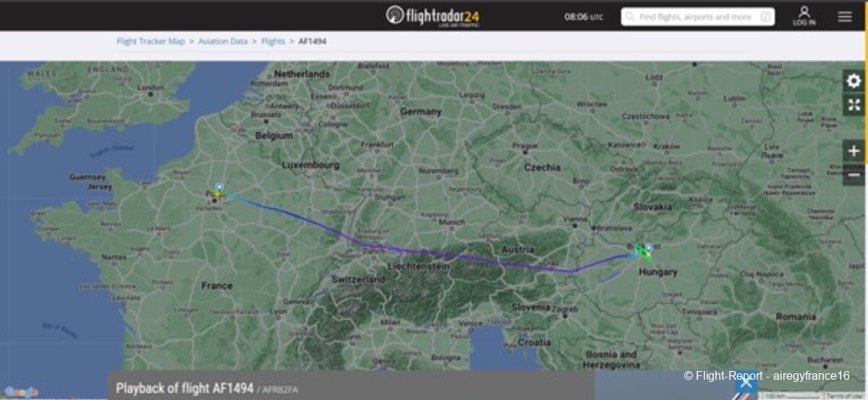Zoom out with the minus button
This screenshot has width=868, height=400.
point(854,174)
